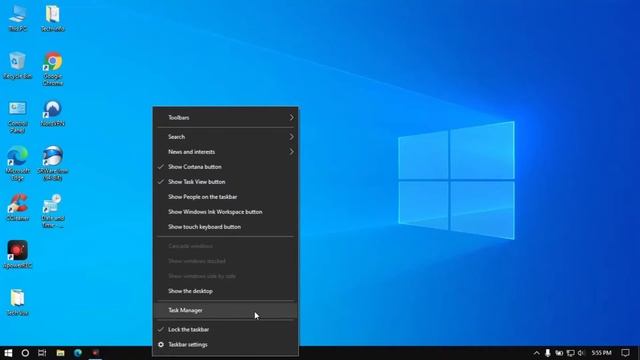Select the Date and Time desktop shortcut
This screenshot has width=640, height=360.
[53, 211]
